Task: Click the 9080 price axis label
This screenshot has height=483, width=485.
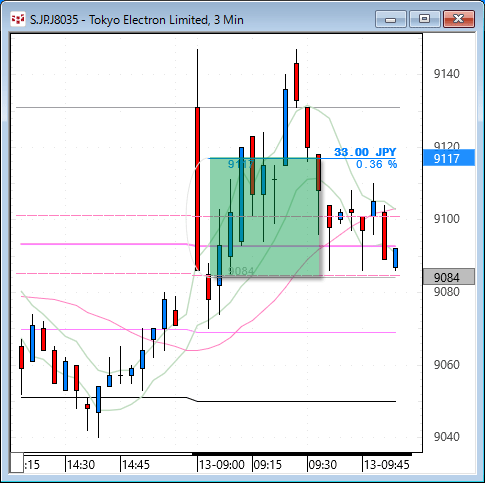Action: click(446, 292)
